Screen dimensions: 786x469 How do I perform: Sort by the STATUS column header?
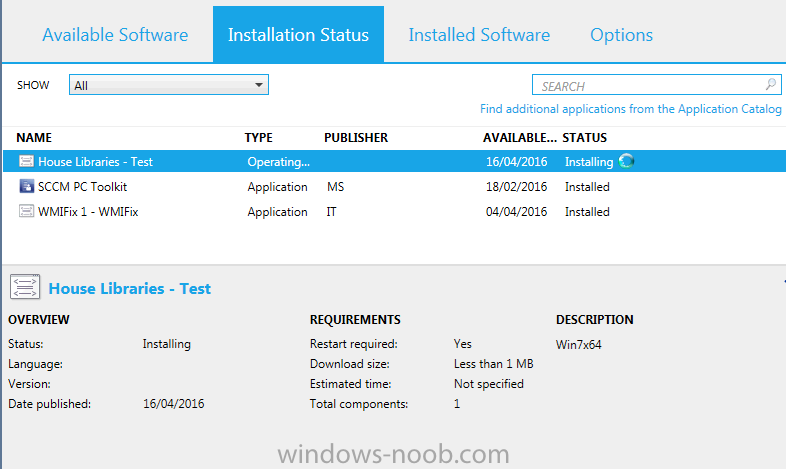[x=584, y=137]
